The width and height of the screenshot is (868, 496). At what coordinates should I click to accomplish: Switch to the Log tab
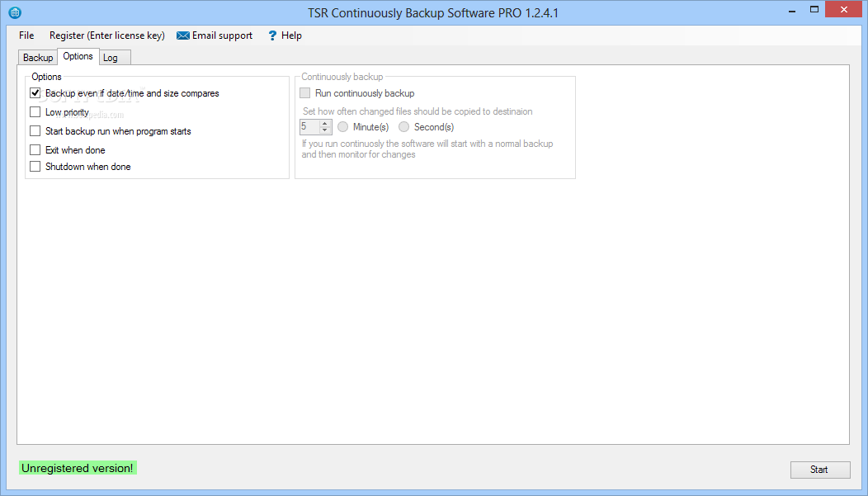click(116, 58)
